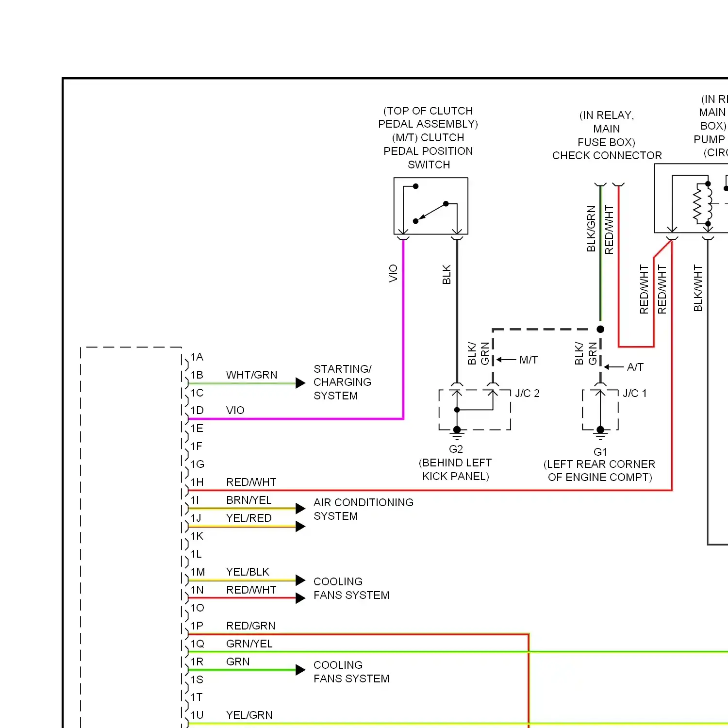Click the J/C 2 junction connector box
The width and height of the screenshot is (728, 728).
tap(475, 410)
